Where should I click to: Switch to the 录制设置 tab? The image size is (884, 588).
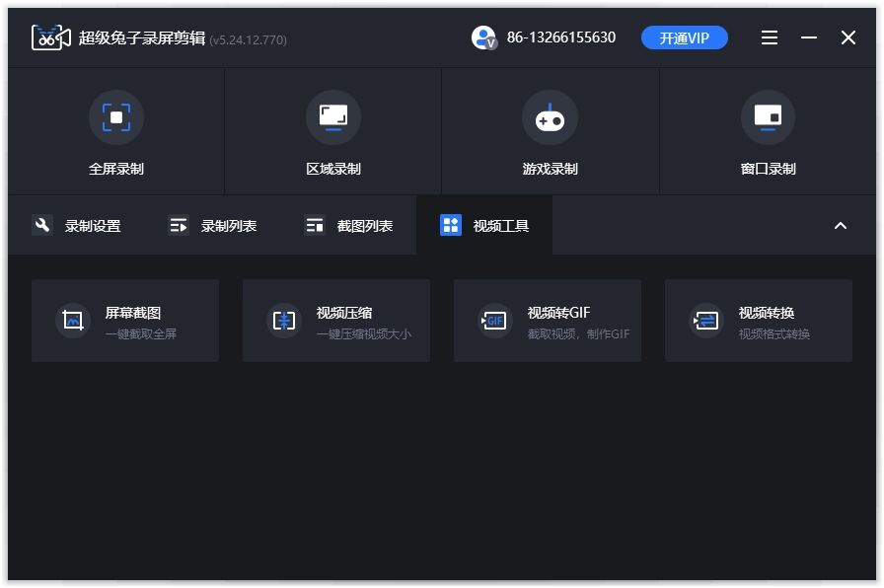coord(77,226)
